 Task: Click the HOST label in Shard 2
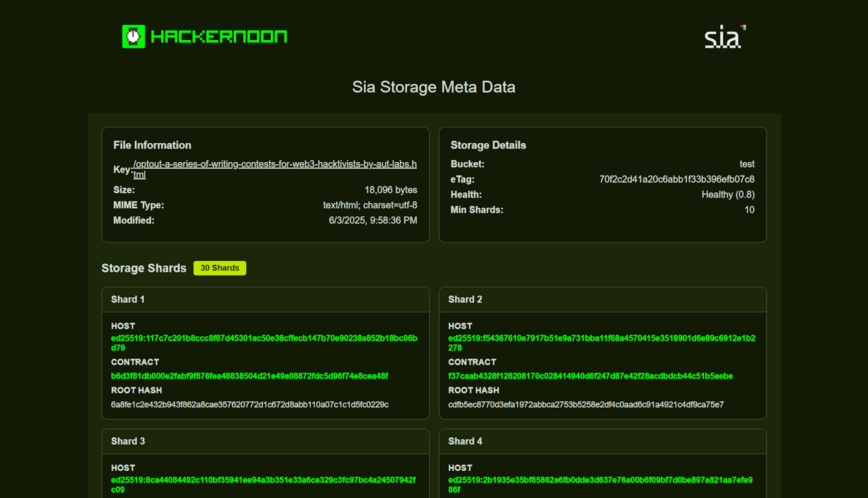tap(460, 326)
